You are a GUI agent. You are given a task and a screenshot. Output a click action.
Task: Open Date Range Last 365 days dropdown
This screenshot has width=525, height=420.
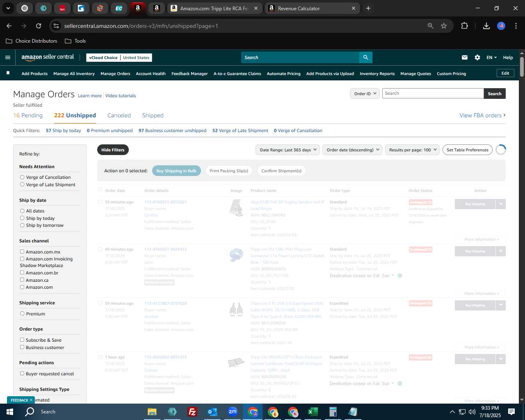(x=288, y=150)
